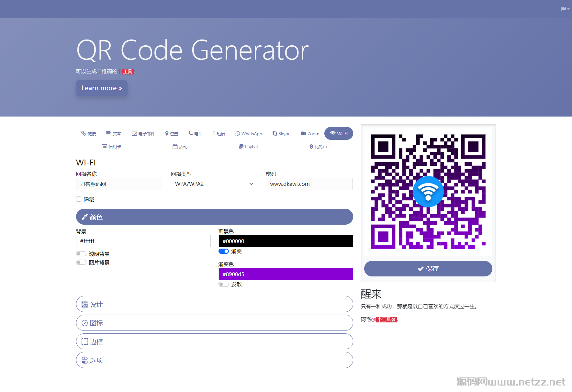Screen dimensions: 572x392
Task: Check the 隐藏 hidden network checkbox
Action: tap(79, 199)
